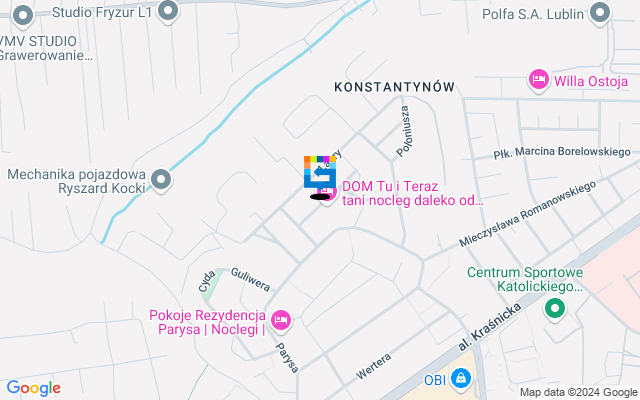Viewport: 640px width, 400px height.
Task: Select the DOM Tu i Teraz label
Action: [x=413, y=193]
